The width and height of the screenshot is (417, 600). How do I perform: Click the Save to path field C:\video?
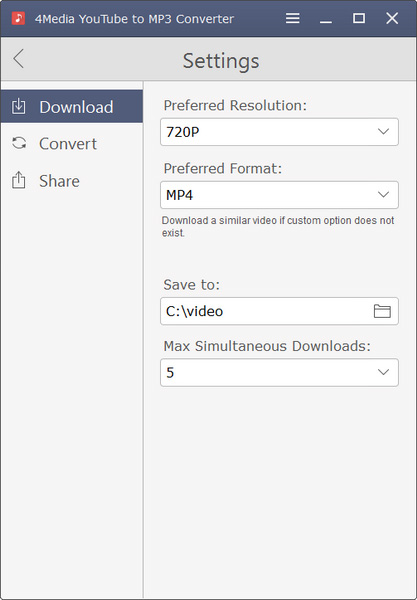click(x=279, y=311)
